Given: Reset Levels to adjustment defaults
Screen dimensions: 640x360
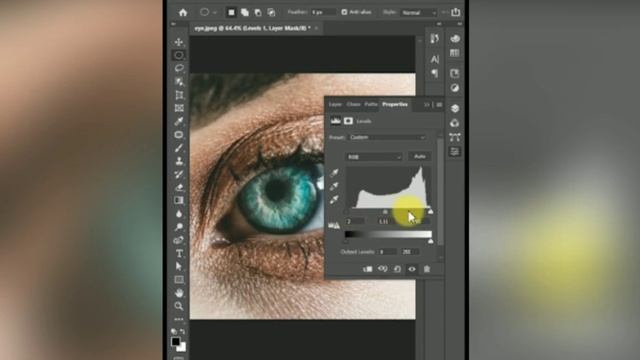Looking at the screenshot, I should point(397,269).
